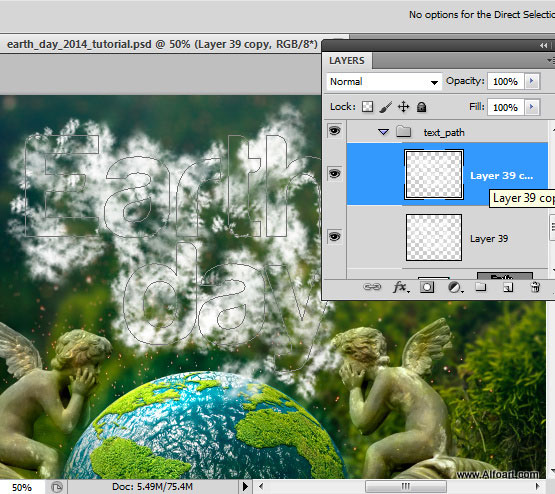Collapse Layers panel with double arrows
The height and width of the screenshot is (494, 555).
click(544, 45)
